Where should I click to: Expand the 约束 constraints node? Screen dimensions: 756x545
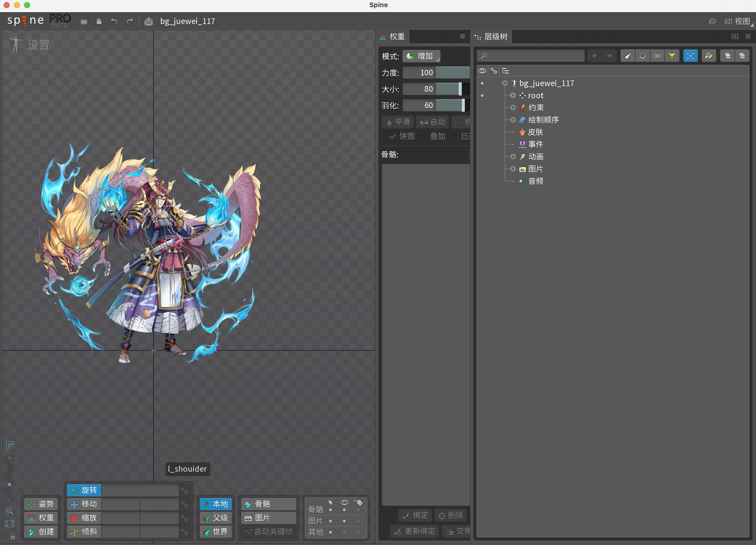coord(513,108)
